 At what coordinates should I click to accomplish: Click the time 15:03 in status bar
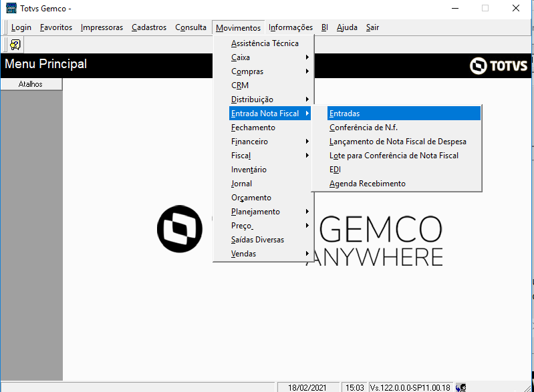point(355,387)
